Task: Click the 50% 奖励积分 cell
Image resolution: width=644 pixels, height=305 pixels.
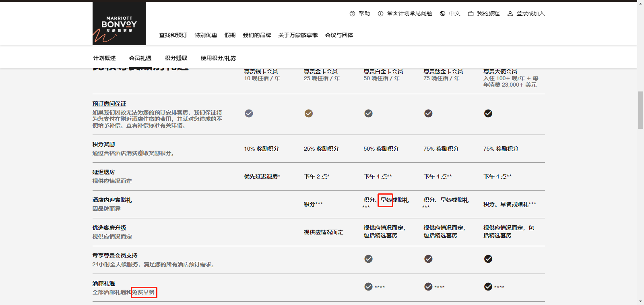Action: pos(381,149)
